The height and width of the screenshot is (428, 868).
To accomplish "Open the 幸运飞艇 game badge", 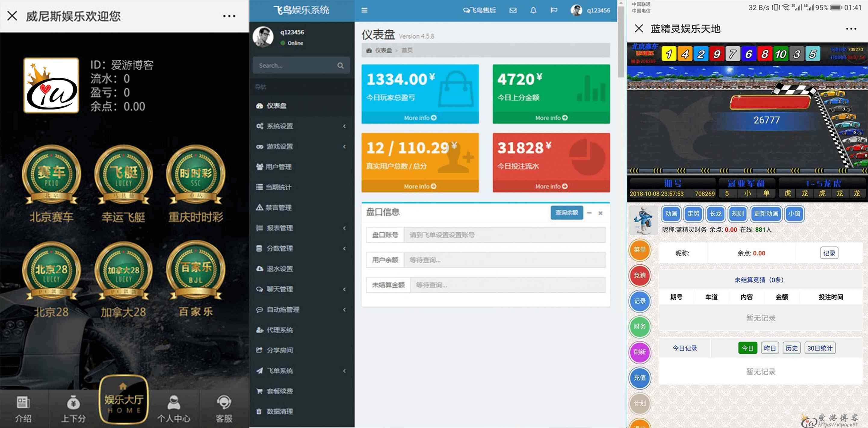I will click(x=124, y=175).
